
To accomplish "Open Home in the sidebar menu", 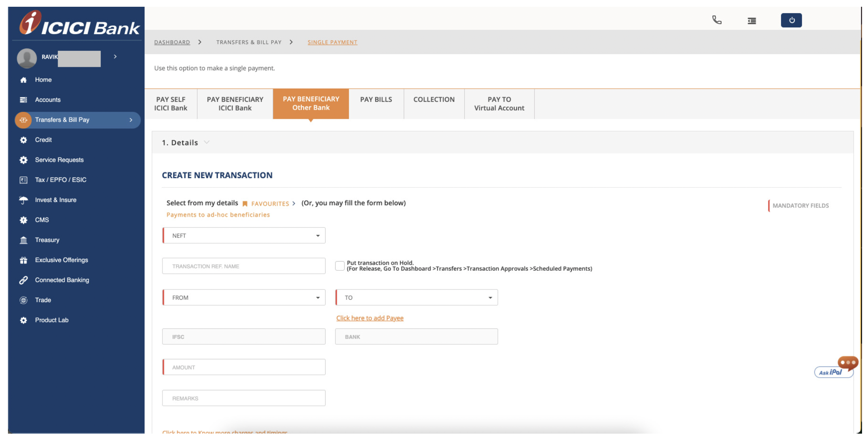I will (x=43, y=80).
